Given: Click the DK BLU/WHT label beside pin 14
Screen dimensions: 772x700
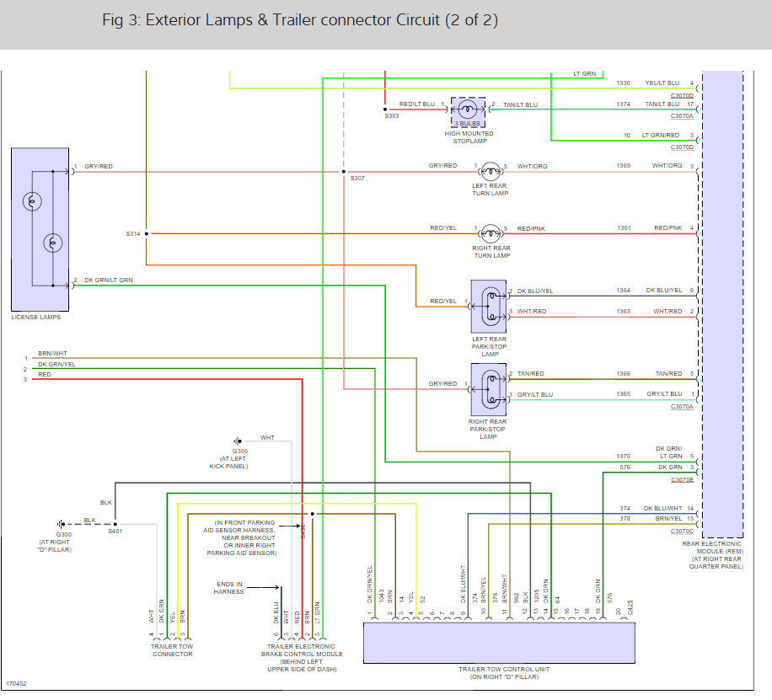Looking at the screenshot, I should [662, 508].
